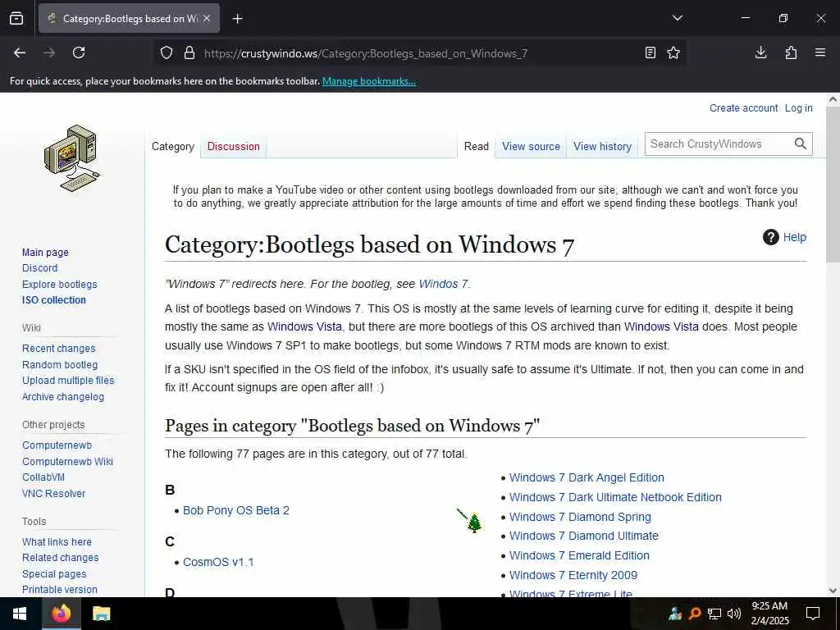Click the taskbar clock showing 9:25 AM
The height and width of the screenshot is (630, 840).
click(769, 614)
